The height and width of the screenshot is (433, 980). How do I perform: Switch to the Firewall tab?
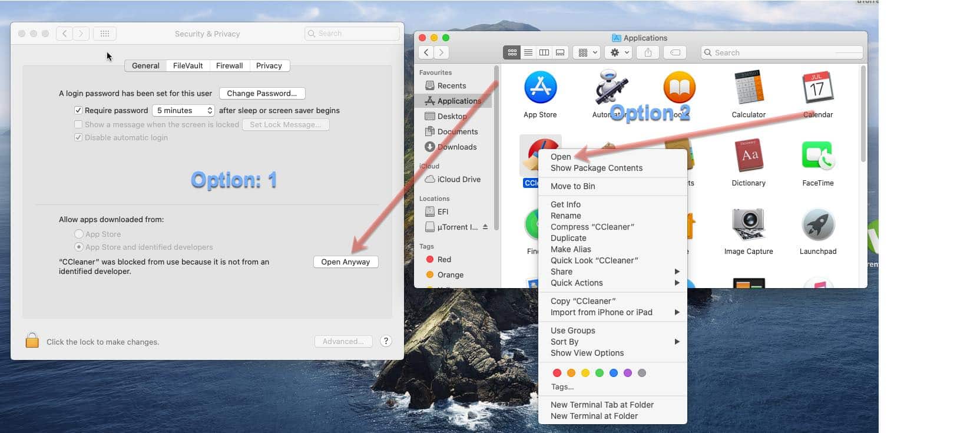click(x=229, y=65)
